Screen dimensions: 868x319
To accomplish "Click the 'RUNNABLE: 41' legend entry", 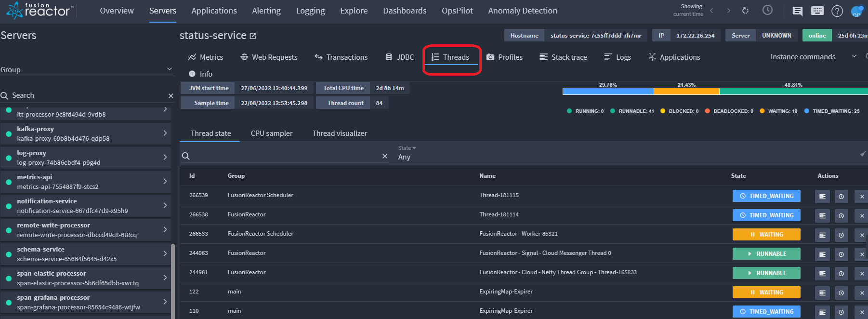I will pyautogui.click(x=632, y=111).
